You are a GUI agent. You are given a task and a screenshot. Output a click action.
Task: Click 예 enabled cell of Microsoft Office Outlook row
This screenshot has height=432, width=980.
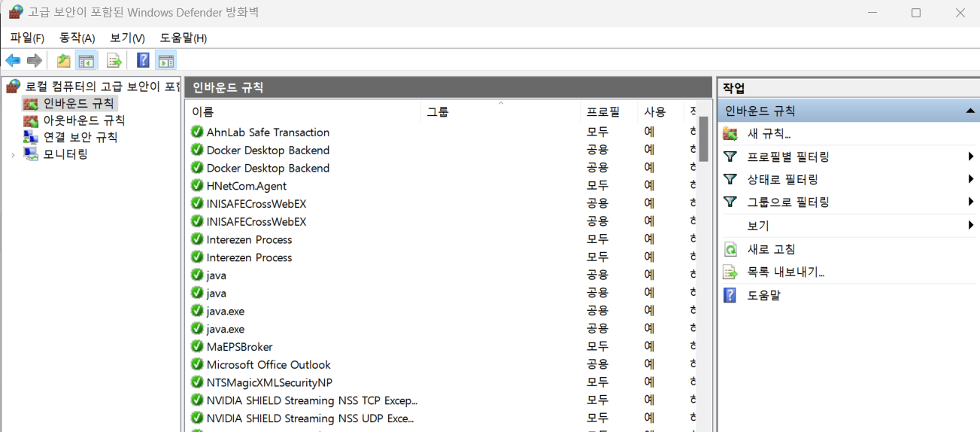649,364
